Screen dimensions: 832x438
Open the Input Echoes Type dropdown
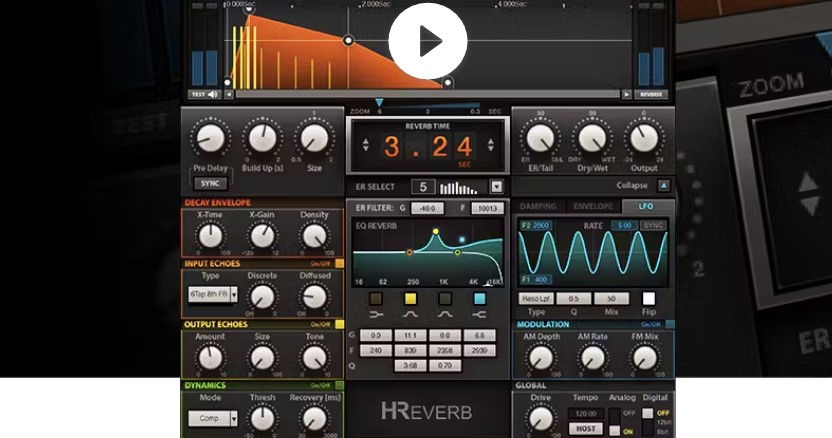[x=213, y=294]
